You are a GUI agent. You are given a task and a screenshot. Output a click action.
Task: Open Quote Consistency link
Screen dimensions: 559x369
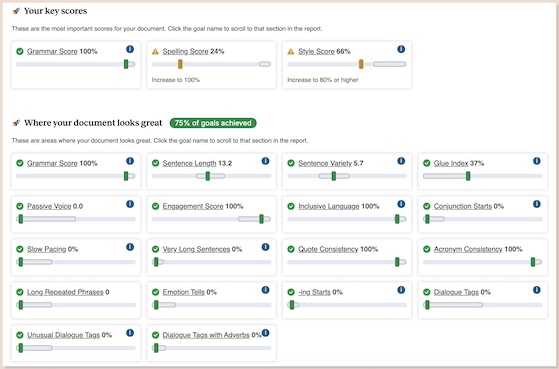click(x=328, y=249)
